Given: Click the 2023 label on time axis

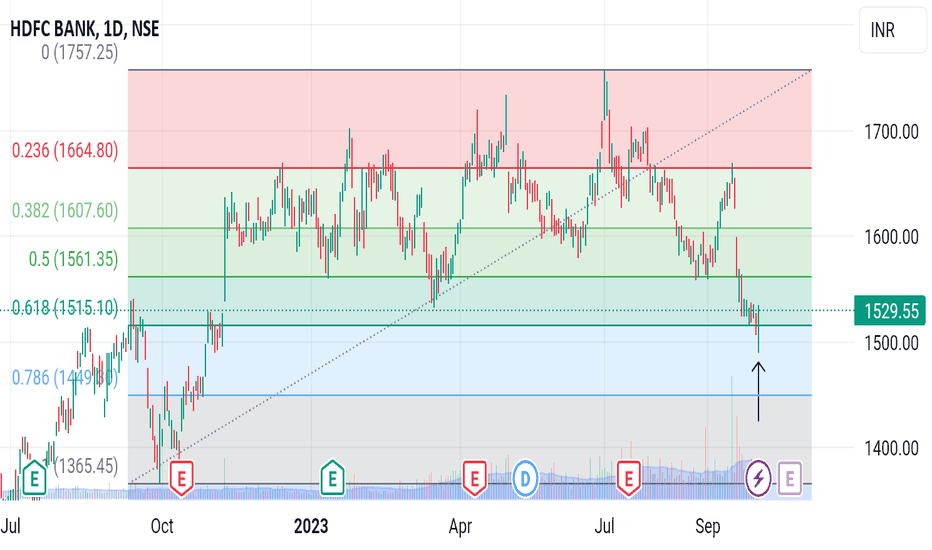Looking at the screenshot, I should click(x=311, y=526).
